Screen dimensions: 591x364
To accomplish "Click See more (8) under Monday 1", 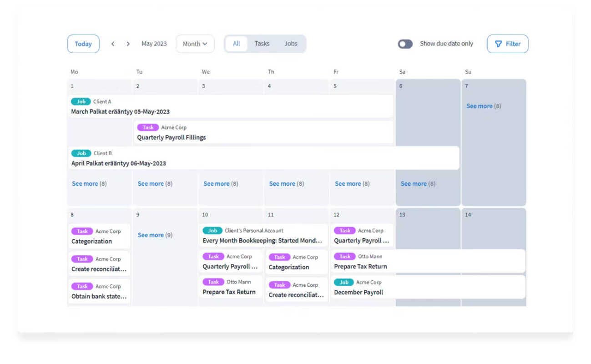I will click(x=89, y=184).
